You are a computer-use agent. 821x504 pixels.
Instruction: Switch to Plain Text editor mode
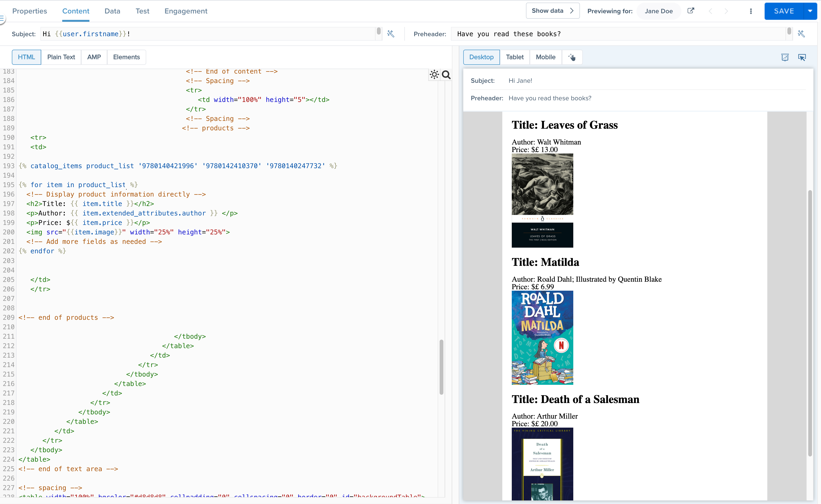tap(61, 57)
